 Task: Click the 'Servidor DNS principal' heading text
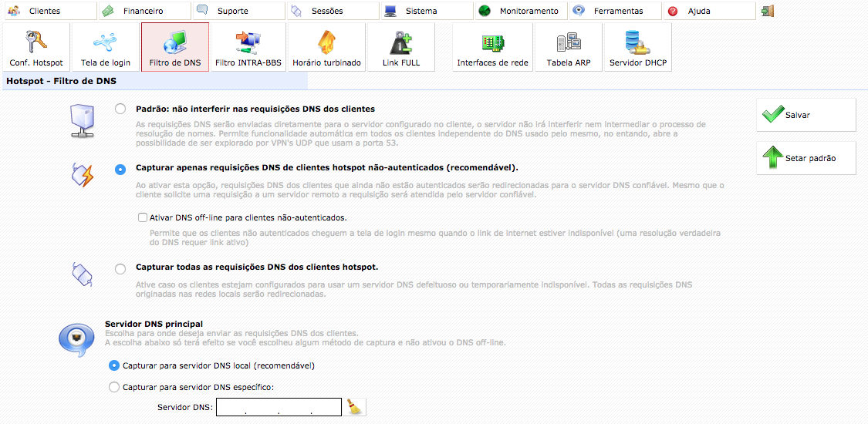pyautogui.click(x=154, y=323)
